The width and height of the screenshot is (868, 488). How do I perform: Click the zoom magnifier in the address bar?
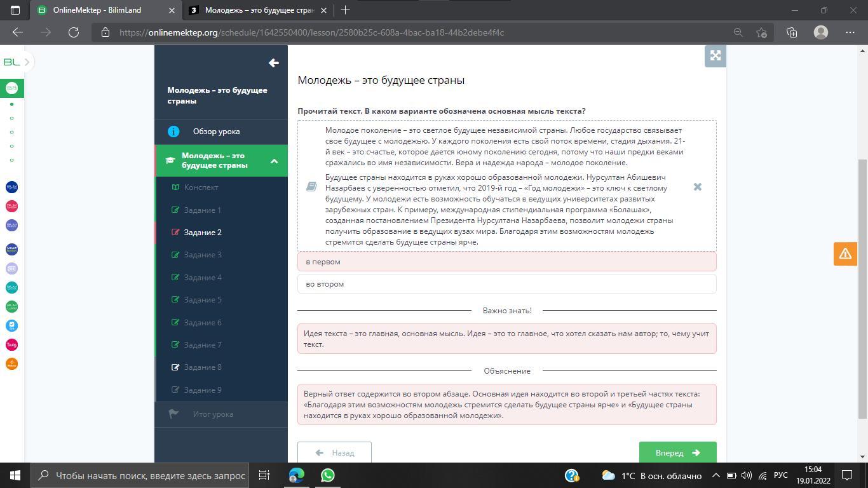tap(738, 32)
